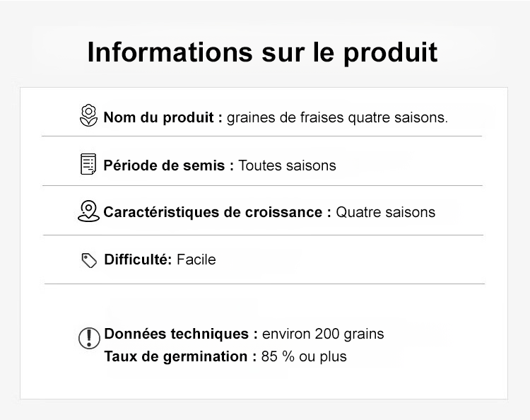Click the Quatre saisons value
Viewport: 530px width, 420px height.
pyautogui.click(x=385, y=212)
